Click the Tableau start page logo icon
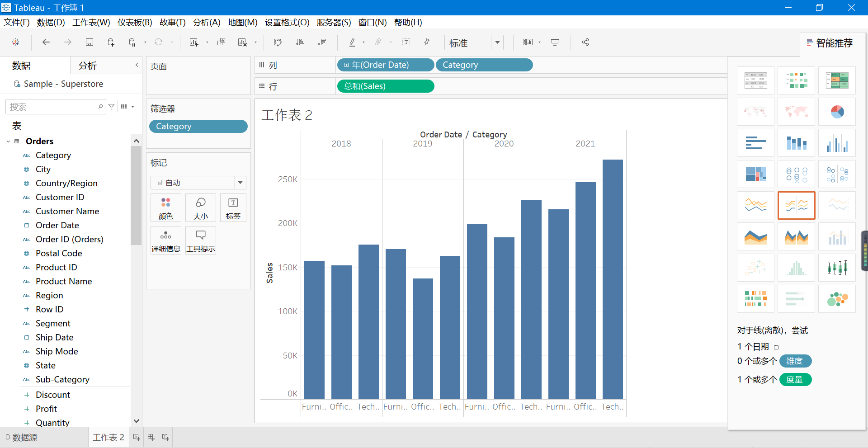868x448 pixels. coord(16,42)
